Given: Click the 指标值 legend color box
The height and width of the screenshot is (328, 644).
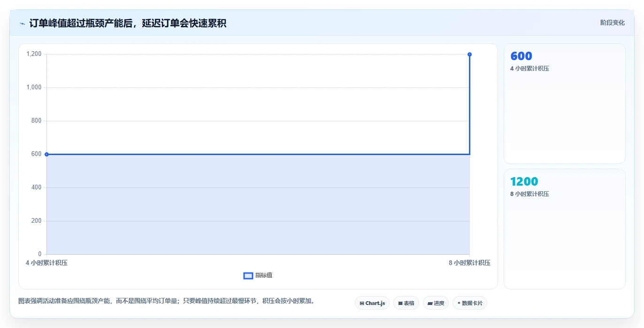Looking at the screenshot, I should point(248,275).
